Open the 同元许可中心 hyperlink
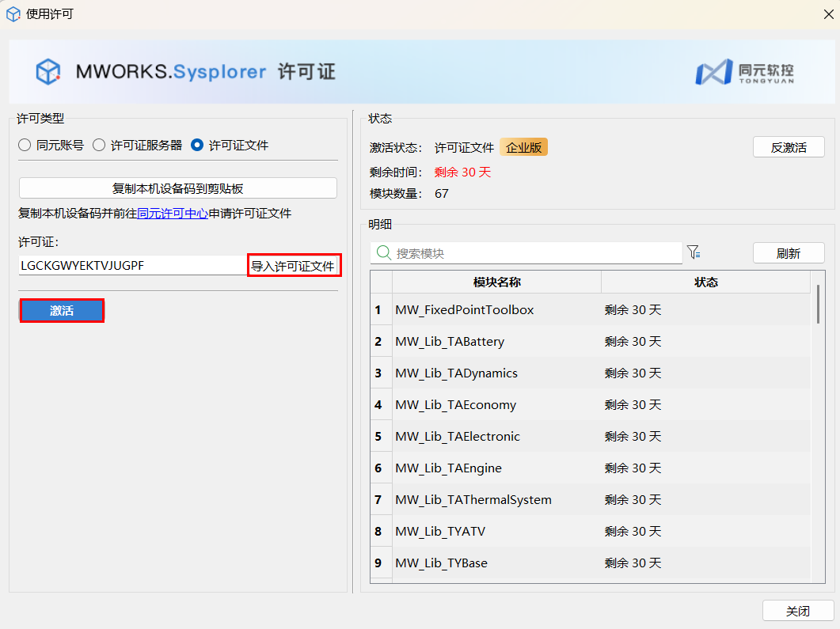Screen dimensions: 840x629 coord(173,214)
